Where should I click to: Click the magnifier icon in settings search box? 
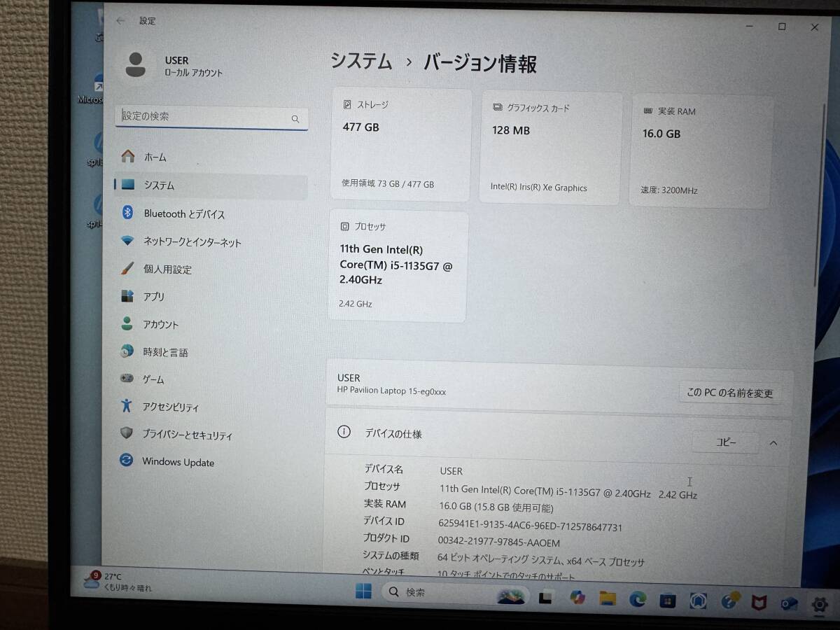[x=295, y=119]
